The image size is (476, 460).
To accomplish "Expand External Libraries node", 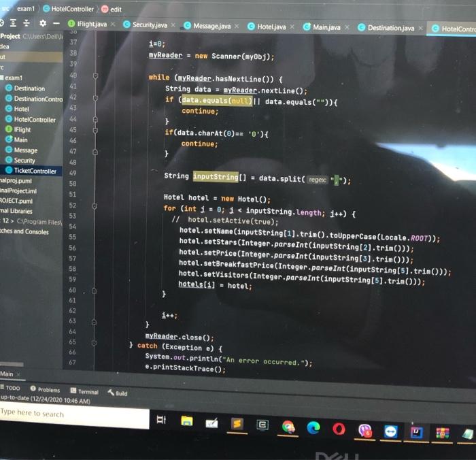I will pos(16,211).
